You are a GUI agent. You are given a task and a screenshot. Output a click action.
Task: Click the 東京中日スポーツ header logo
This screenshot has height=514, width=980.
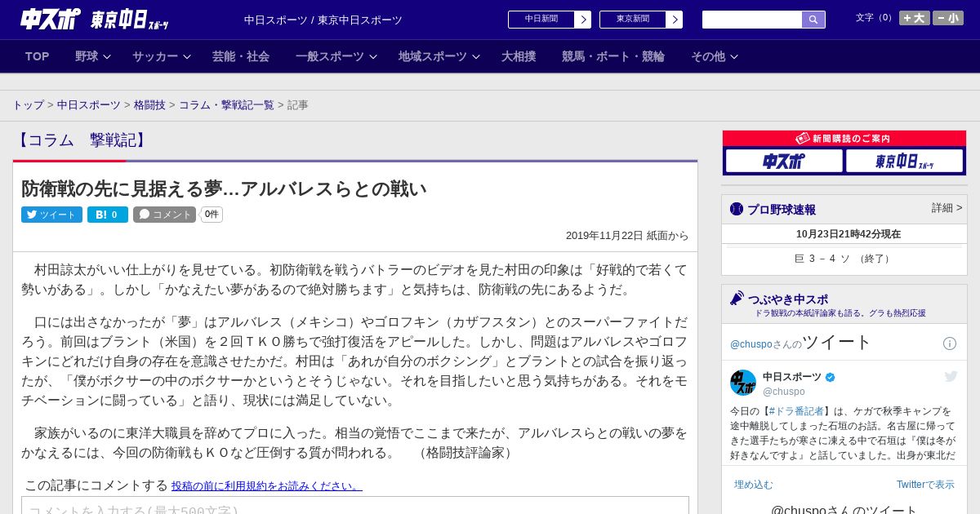pos(130,20)
